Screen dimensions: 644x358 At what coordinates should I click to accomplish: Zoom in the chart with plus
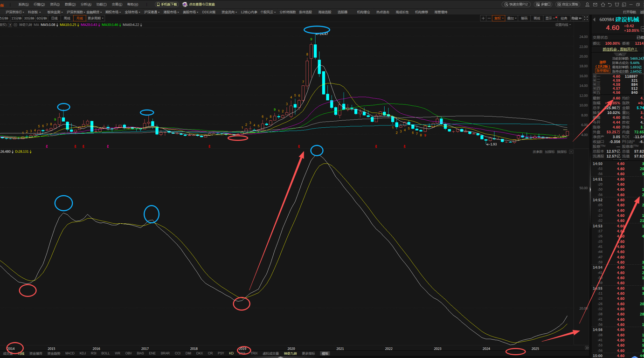pos(483,18)
